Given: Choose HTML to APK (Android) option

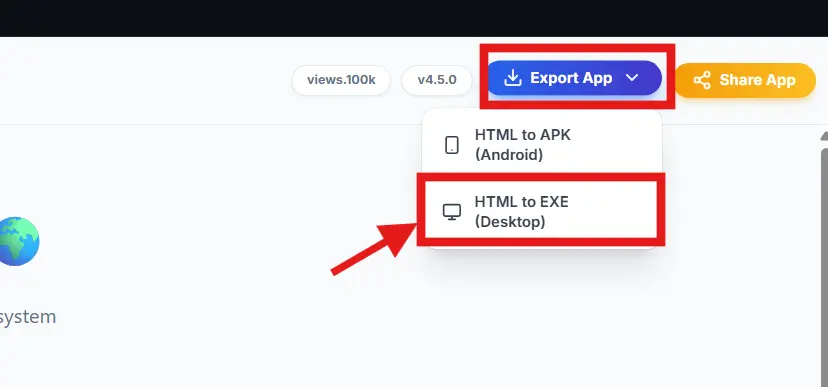Looking at the screenshot, I should (541, 145).
